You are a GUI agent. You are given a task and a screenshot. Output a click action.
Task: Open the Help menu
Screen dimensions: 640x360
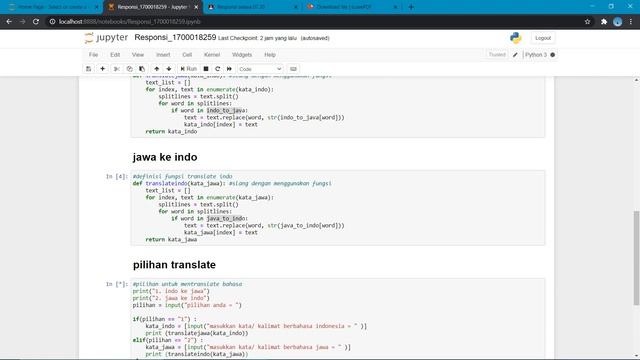coord(270,55)
